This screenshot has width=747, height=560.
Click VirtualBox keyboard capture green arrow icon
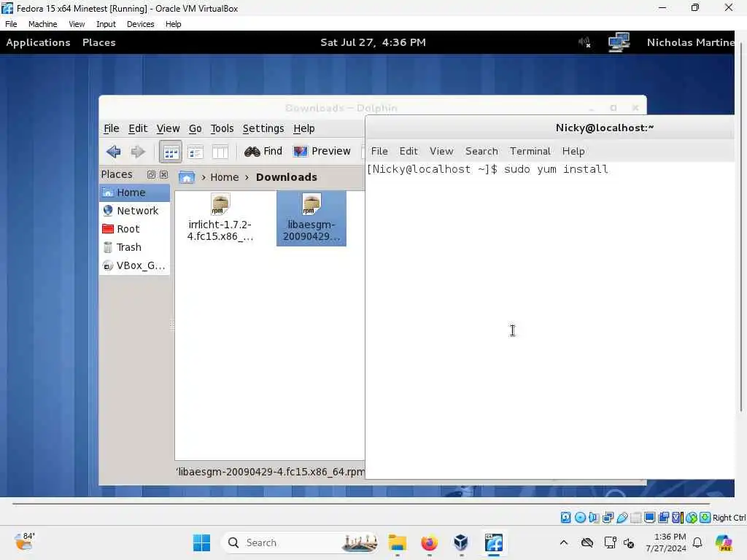tap(705, 518)
